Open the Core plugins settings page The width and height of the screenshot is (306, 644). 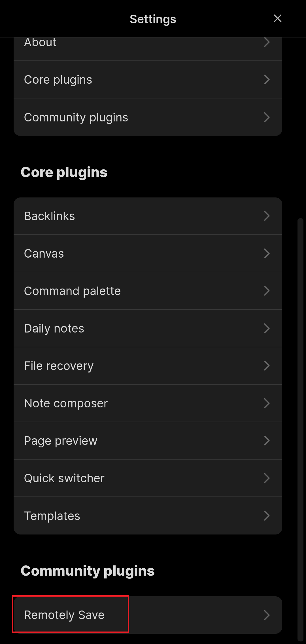click(147, 80)
